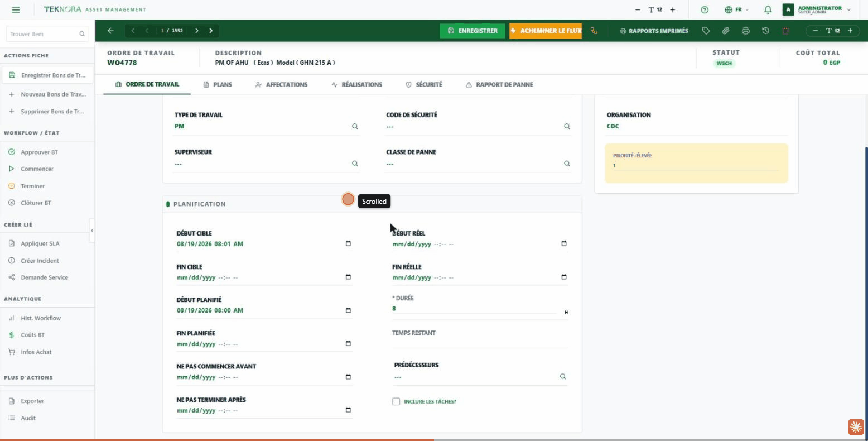Expand the Administrator account menu
The height and width of the screenshot is (441, 868).
[818, 9]
